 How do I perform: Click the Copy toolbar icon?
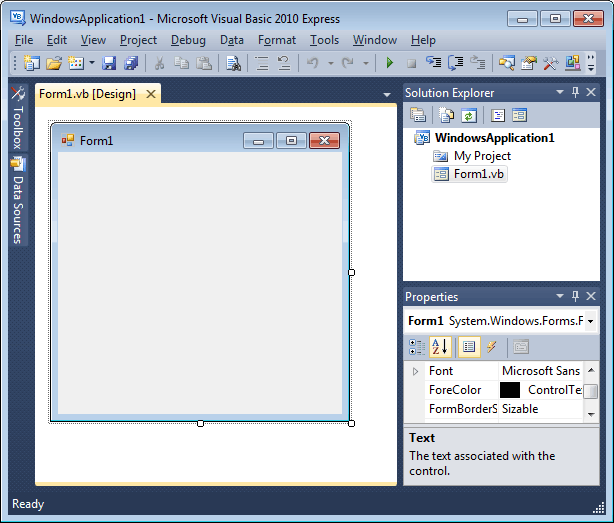click(181, 63)
